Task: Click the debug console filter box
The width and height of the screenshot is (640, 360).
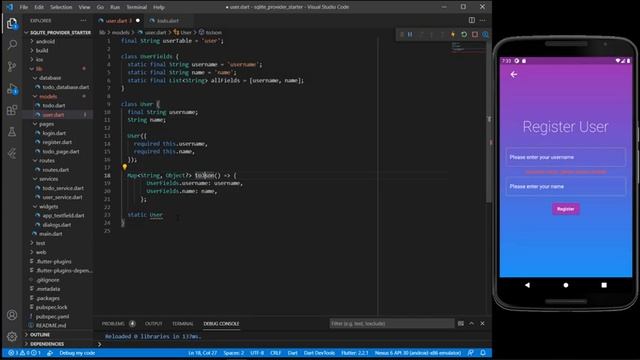Action: tap(391, 323)
